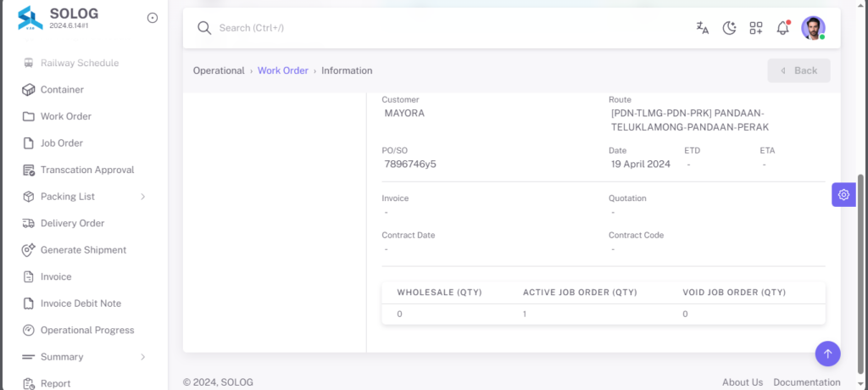868x390 pixels.
Task: Click the language translate icon
Action: 703,28
